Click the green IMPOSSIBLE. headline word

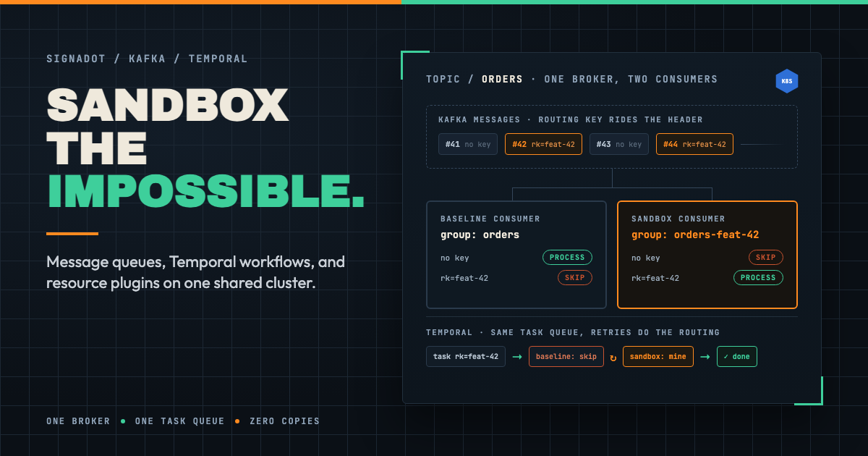point(205,190)
